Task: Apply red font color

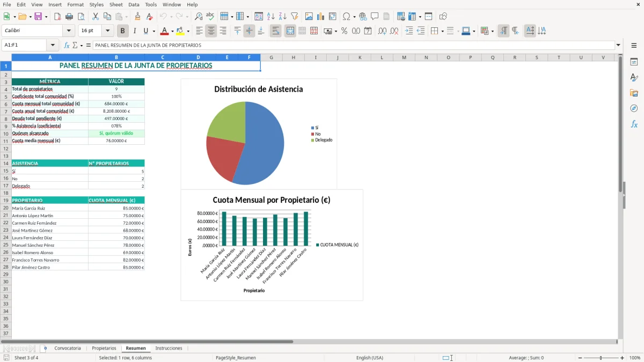Action: tap(165, 31)
